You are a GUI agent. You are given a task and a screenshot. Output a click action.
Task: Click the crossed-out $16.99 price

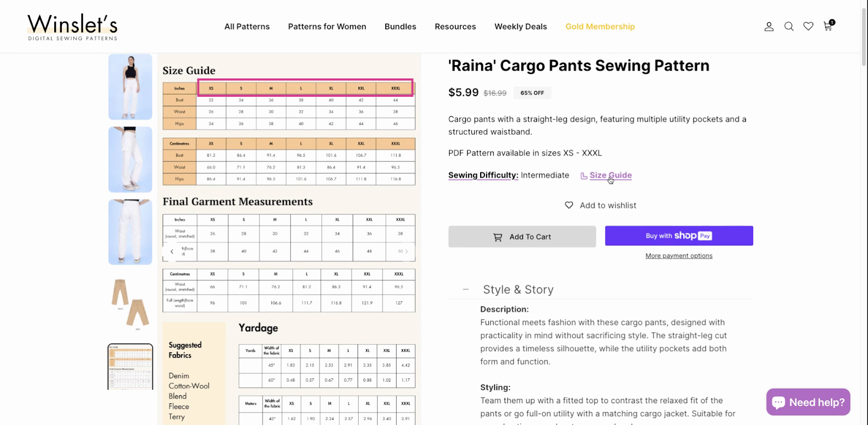(495, 93)
